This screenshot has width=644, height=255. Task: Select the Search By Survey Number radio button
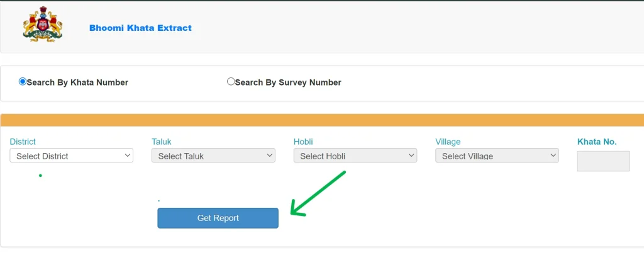click(x=231, y=82)
